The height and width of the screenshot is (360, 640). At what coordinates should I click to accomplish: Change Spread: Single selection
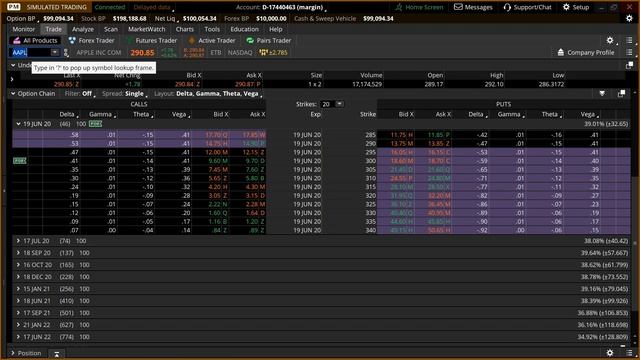[125, 94]
